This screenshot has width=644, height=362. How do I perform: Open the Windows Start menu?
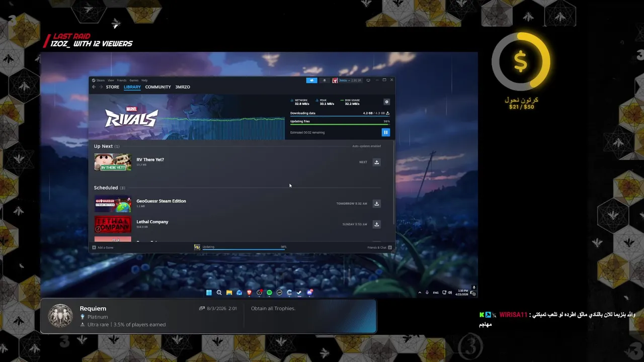point(209,293)
